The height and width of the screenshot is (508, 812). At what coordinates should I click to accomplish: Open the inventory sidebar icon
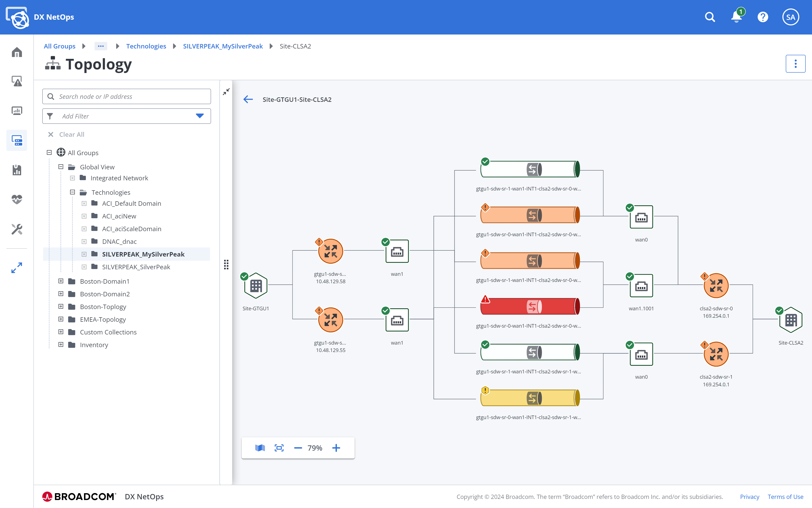click(x=17, y=140)
